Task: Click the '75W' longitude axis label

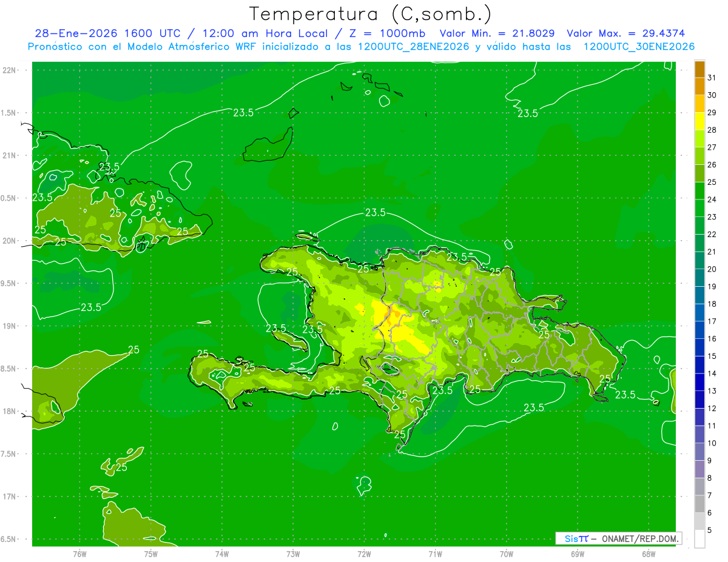Action: [151, 554]
